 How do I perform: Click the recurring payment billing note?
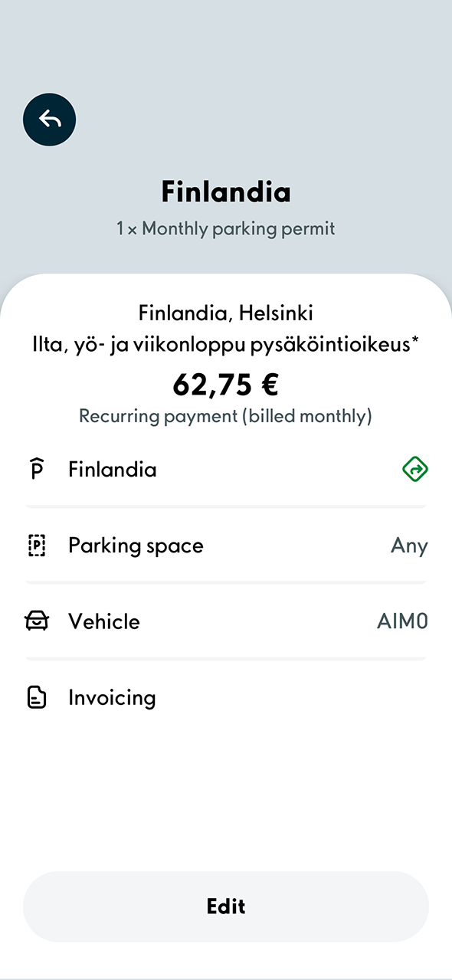[x=225, y=416]
